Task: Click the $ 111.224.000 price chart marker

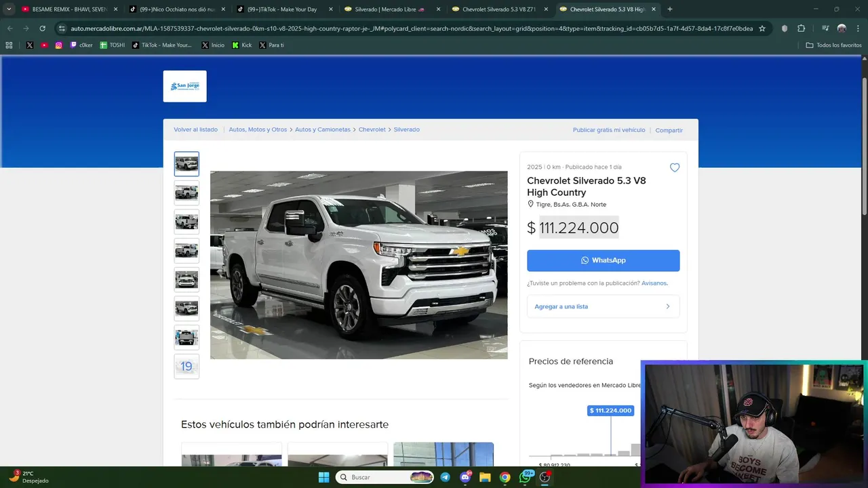Action: (610, 411)
